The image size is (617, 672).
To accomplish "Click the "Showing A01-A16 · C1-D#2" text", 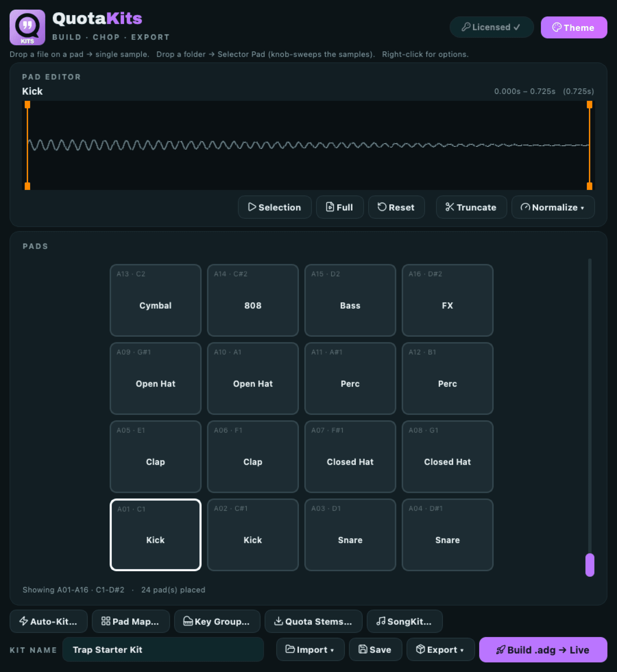I will point(73,590).
